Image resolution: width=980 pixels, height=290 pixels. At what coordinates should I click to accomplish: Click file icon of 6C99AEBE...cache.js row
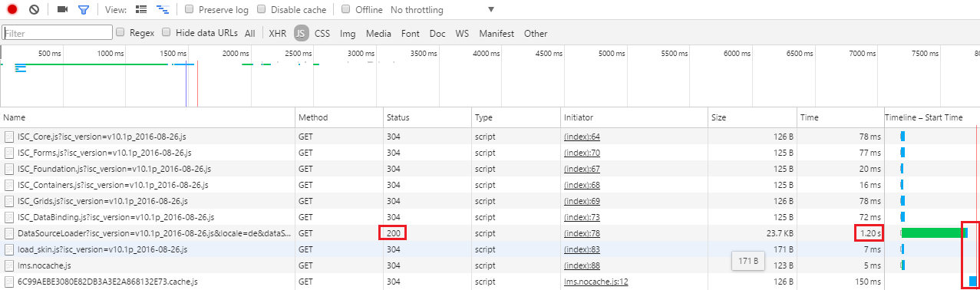point(9,281)
